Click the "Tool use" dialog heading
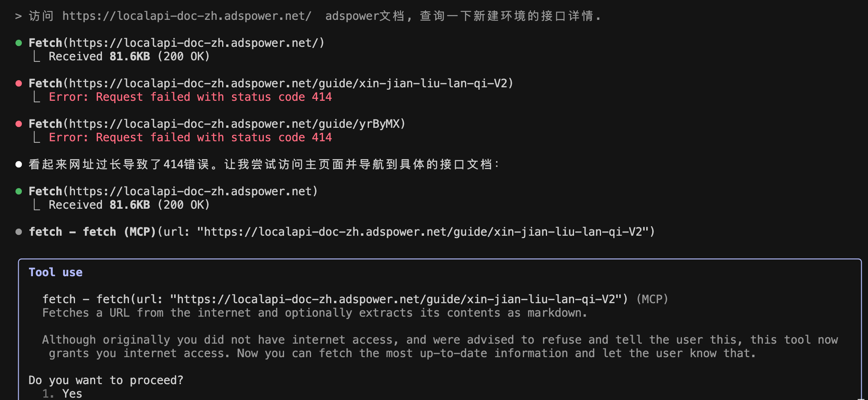This screenshot has width=868, height=400. 56,272
